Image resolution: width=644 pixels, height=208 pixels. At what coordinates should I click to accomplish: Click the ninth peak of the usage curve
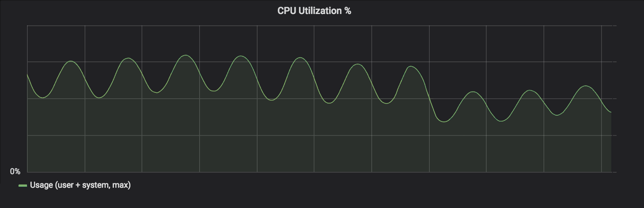click(530, 90)
